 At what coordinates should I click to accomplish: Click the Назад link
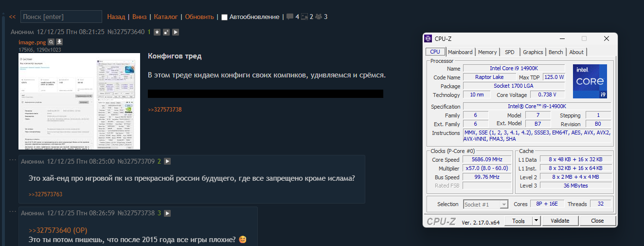pos(116,17)
